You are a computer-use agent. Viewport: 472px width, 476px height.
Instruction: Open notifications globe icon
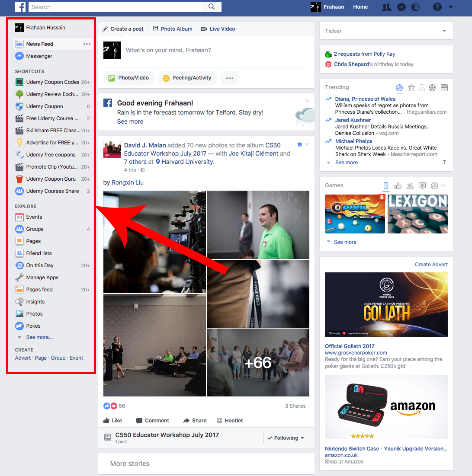tap(415, 7)
